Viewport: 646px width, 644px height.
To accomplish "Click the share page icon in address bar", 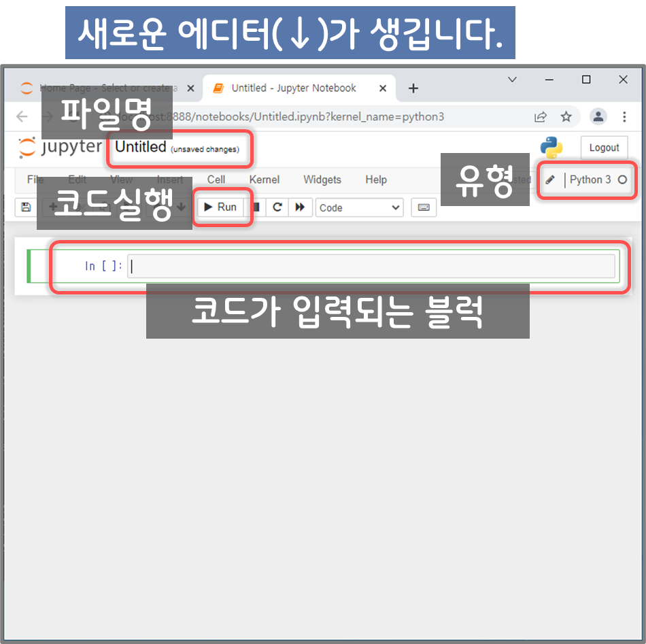I will tap(540, 117).
